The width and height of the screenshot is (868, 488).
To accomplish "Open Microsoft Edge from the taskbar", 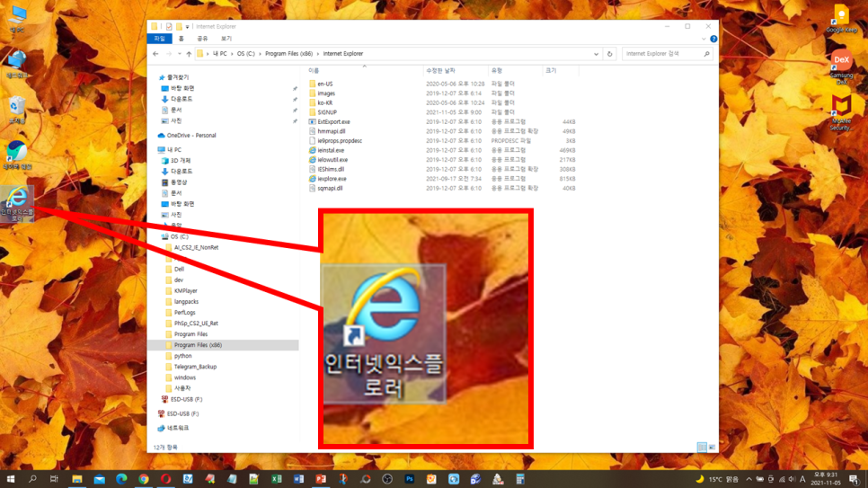I will click(121, 479).
